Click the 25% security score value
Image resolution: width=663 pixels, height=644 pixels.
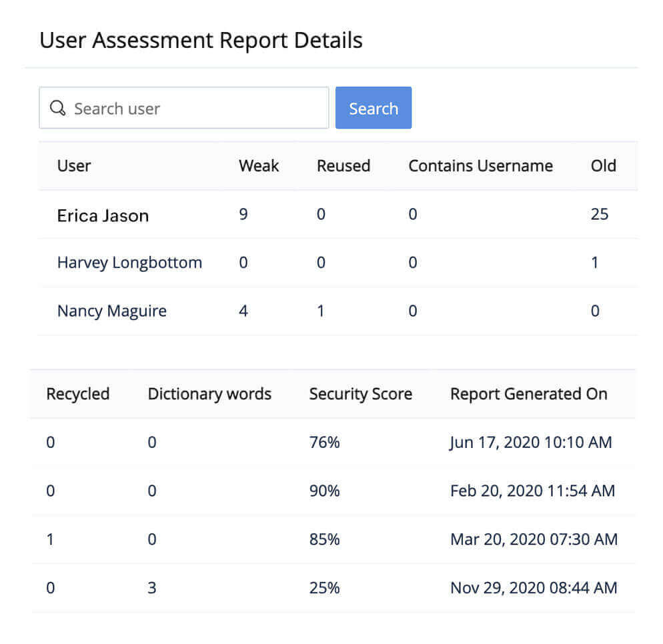324,588
